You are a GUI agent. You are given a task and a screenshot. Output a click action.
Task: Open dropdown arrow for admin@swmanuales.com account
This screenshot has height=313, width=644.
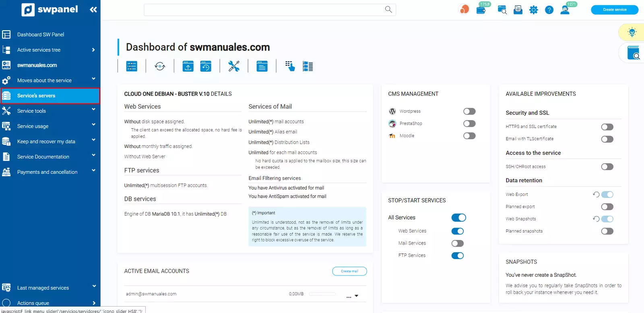[357, 296]
